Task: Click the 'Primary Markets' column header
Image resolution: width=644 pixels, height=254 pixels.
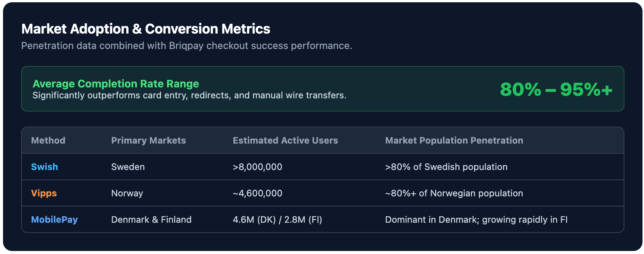Action: (x=149, y=141)
